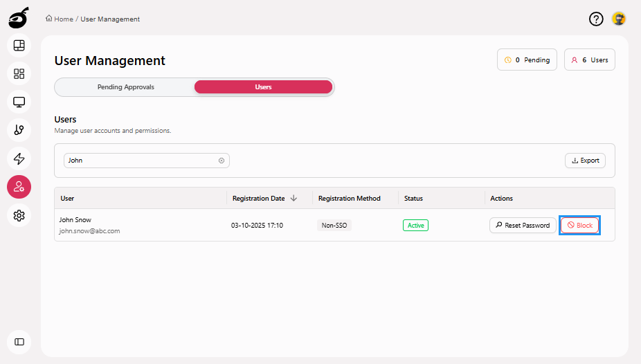The width and height of the screenshot is (641, 364).
Task: Click the Active status badge
Action: tap(415, 225)
